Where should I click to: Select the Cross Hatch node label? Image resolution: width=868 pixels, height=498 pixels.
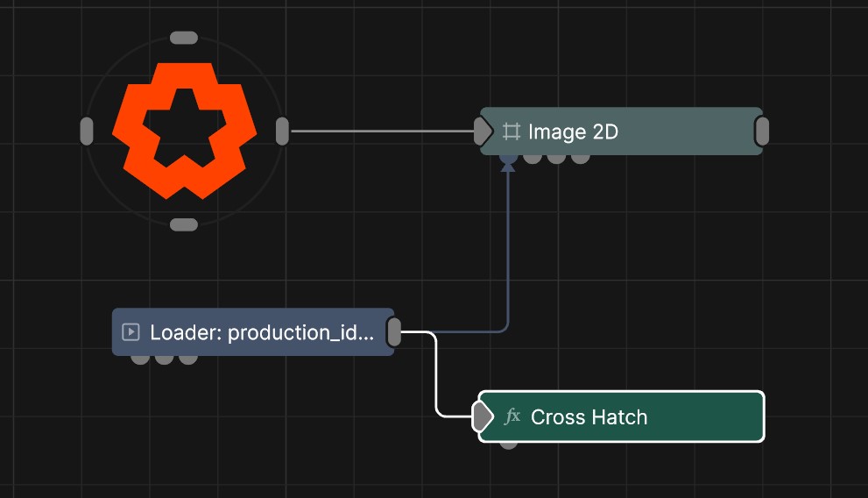589,416
